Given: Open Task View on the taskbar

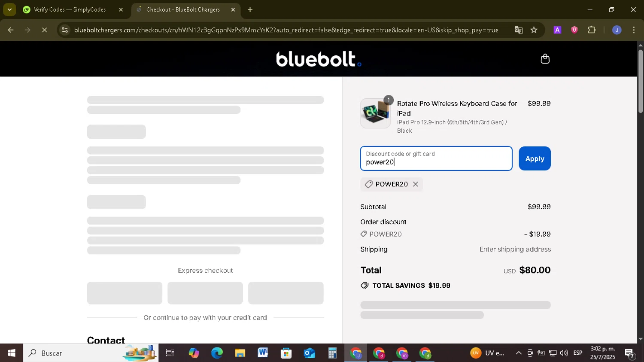Looking at the screenshot, I should [170, 353].
